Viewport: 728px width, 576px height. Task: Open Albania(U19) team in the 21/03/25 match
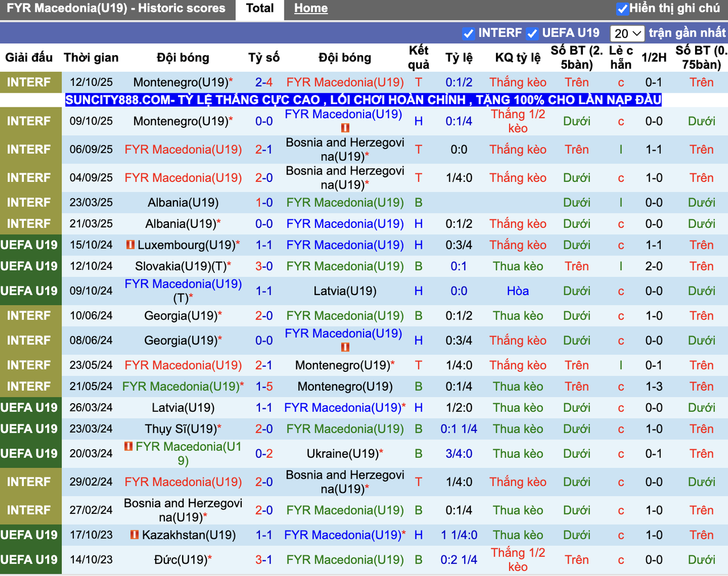pyautogui.click(x=181, y=224)
